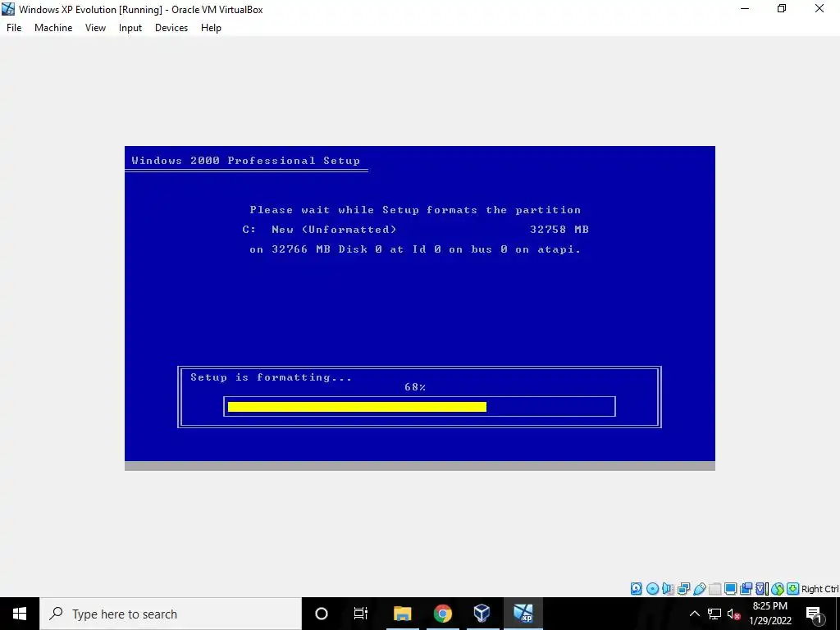This screenshot has height=630, width=840.
Task: Restore down the VirtualBox window
Action: pyautogui.click(x=782, y=8)
